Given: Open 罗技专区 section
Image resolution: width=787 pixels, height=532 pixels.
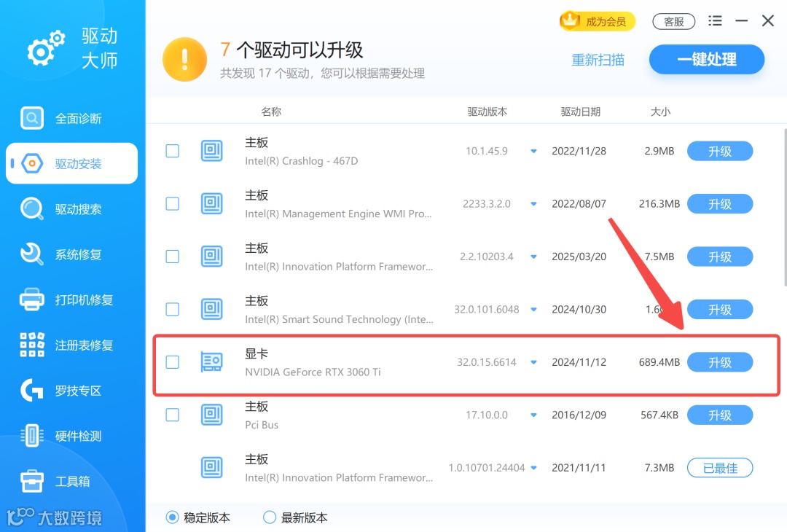Looking at the screenshot, I should (x=71, y=391).
